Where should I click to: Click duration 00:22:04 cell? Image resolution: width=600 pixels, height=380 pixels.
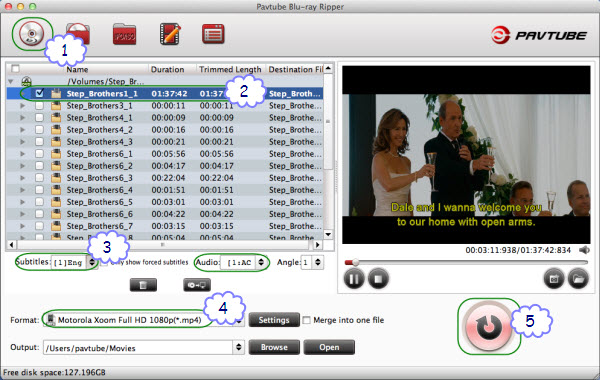[x=168, y=178]
